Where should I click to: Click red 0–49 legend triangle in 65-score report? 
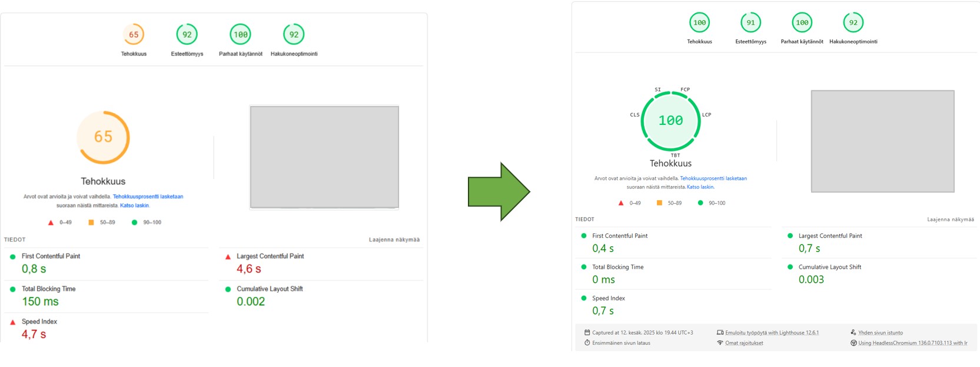pos(51,223)
